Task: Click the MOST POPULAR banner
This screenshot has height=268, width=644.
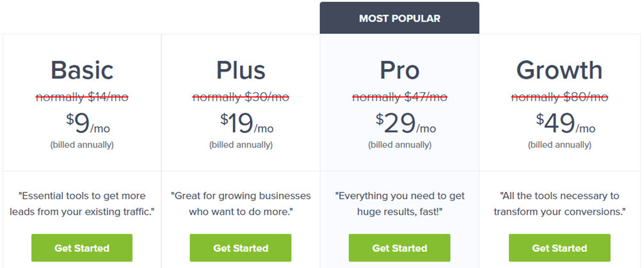Action: coord(399,18)
